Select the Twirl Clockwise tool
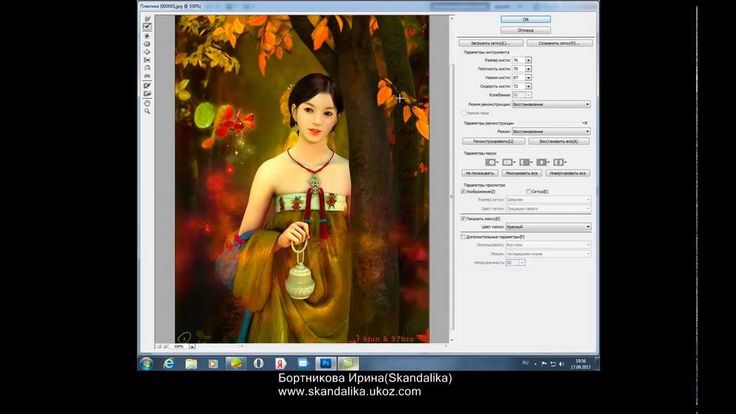This screenshot has height=414, width=736. 147,36
